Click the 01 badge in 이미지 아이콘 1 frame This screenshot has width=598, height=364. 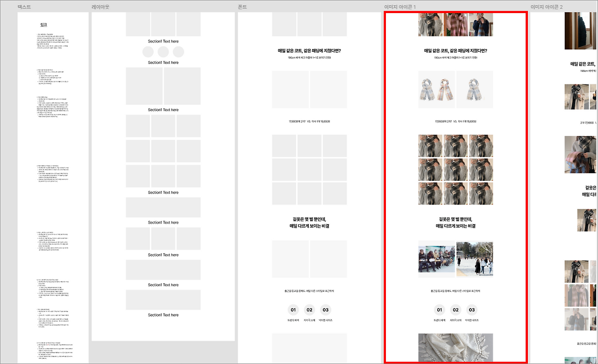439,310
